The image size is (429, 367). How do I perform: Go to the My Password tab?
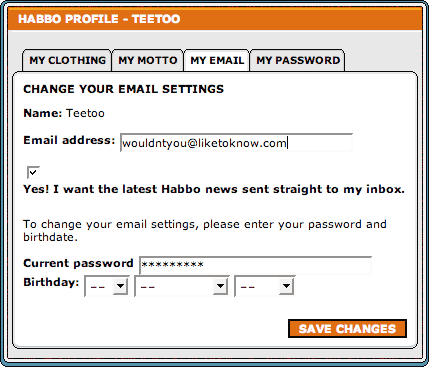298,60
